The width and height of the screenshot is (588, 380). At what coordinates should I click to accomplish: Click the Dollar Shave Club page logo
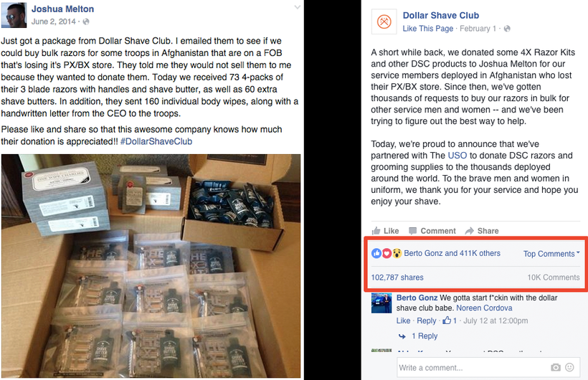pos(384,22)
